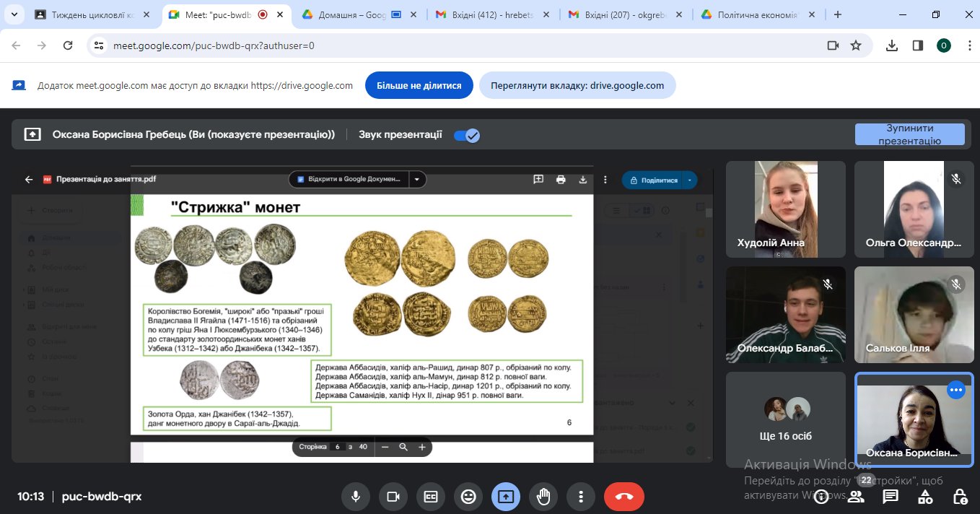Viewport: 980px width, 514px height.
Task: Click the Поділитися share button
Action: click(652, 180)
